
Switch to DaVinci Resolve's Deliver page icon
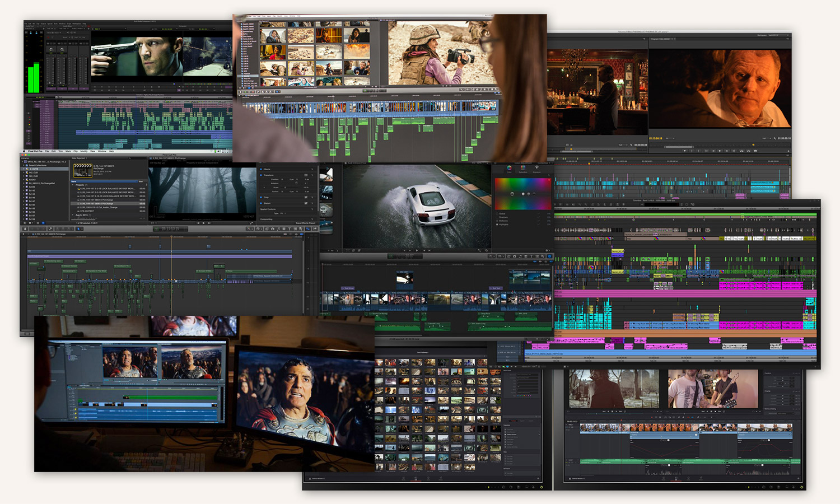[x=701, y=478]
